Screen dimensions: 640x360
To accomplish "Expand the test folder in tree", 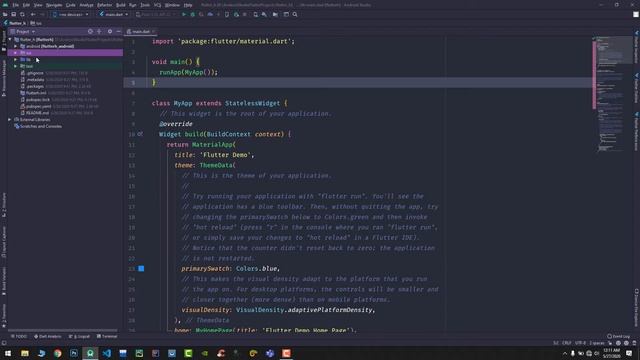I will pyautogui.click(x=16, y=66).
